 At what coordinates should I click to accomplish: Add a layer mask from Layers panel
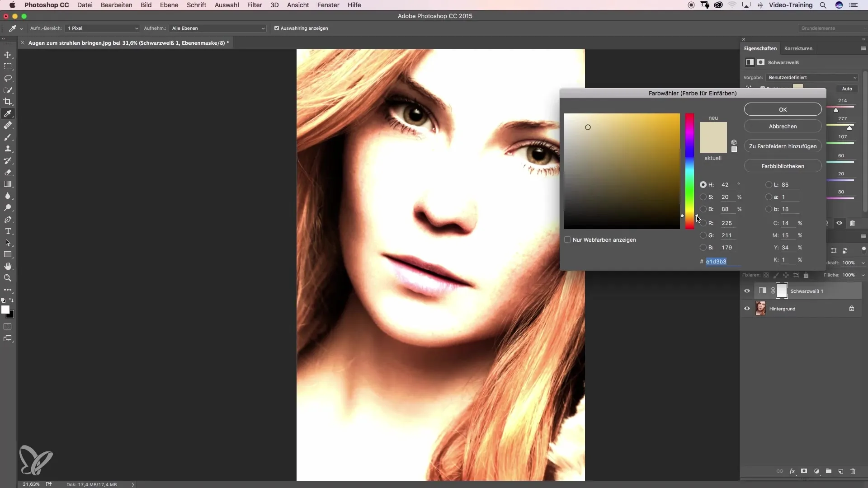coord(804,471)
